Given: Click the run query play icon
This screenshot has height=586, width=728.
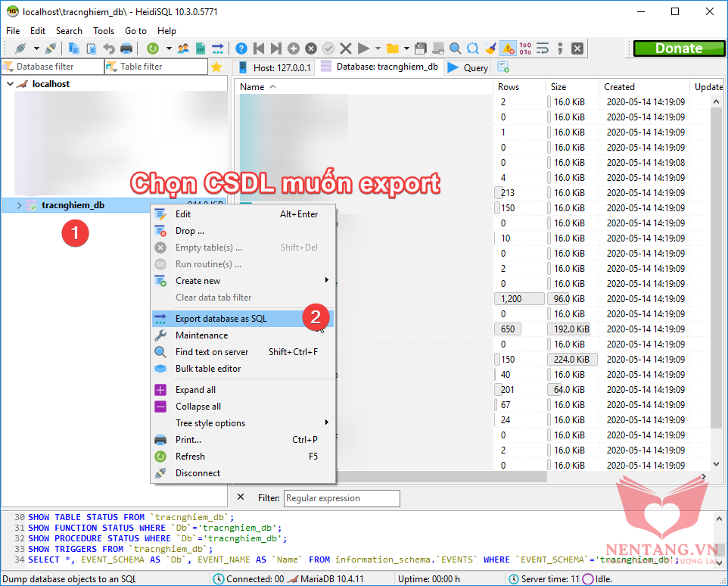Looking at the screenshot, I should (364, 48).
